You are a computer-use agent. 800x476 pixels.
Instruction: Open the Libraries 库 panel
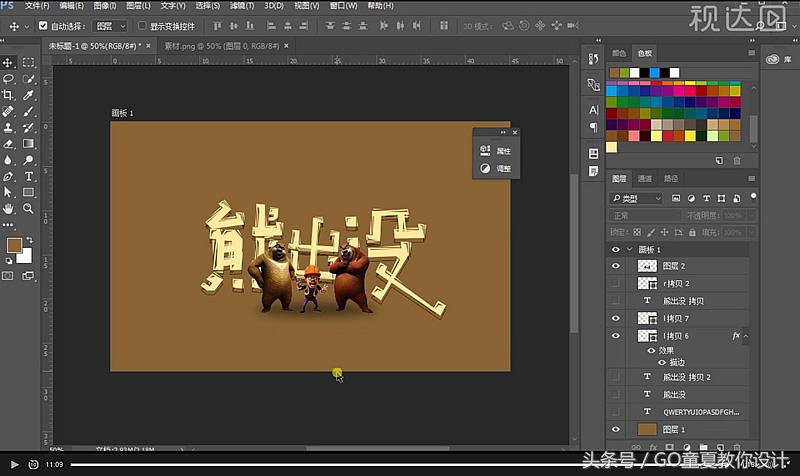tap(780, 59)
